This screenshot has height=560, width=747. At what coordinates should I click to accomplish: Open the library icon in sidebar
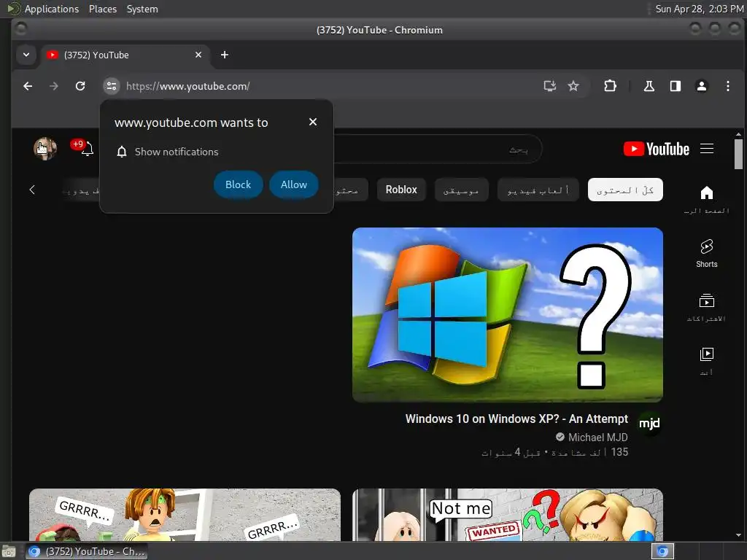coord(706,354)
